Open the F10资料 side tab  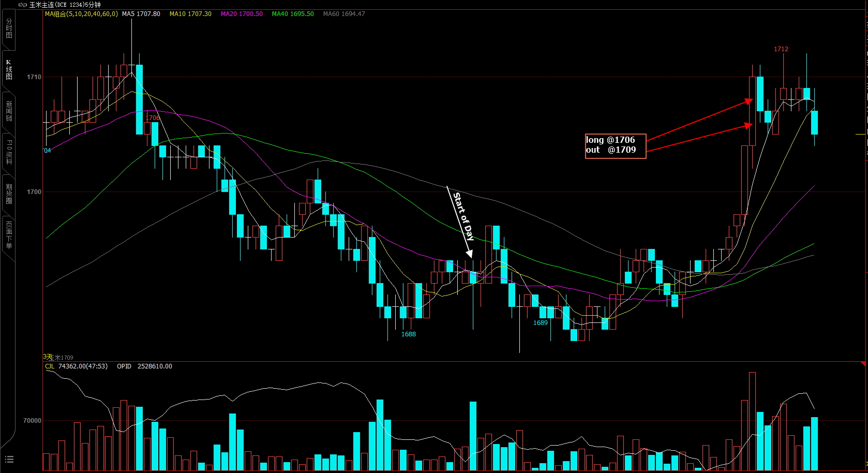point(9,152)
